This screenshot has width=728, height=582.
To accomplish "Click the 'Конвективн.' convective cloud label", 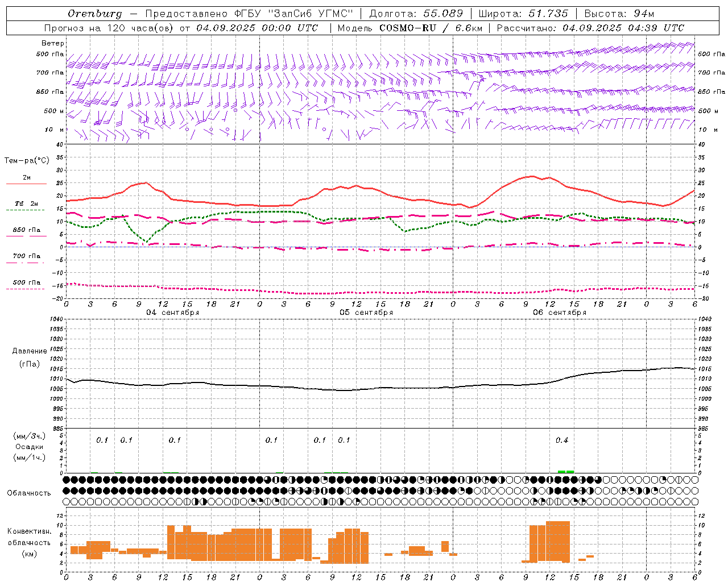I will click(30, 531).
